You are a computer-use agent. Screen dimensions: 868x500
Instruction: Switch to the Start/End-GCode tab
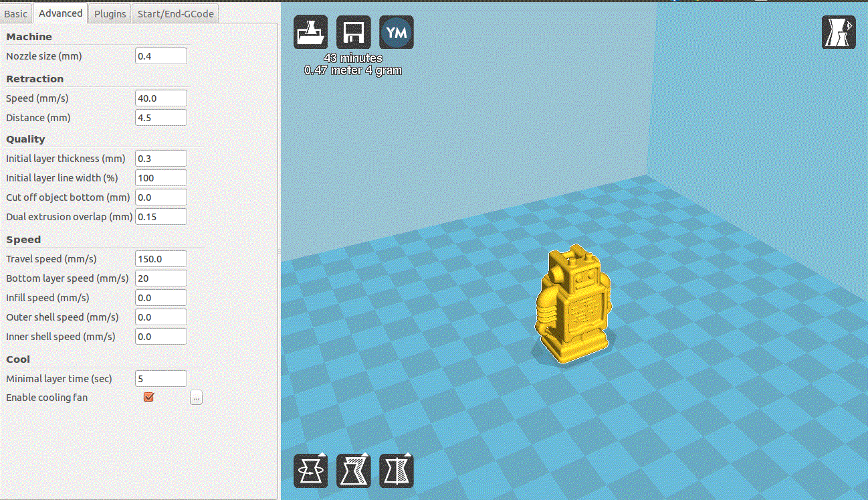(175, 13)
